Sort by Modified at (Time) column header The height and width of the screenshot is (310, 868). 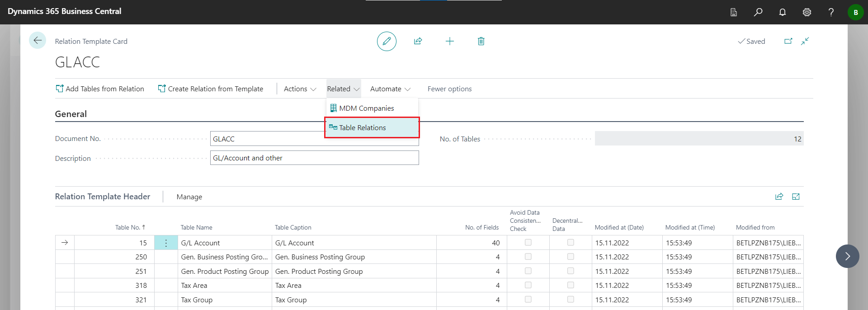[x=690, y=227]
